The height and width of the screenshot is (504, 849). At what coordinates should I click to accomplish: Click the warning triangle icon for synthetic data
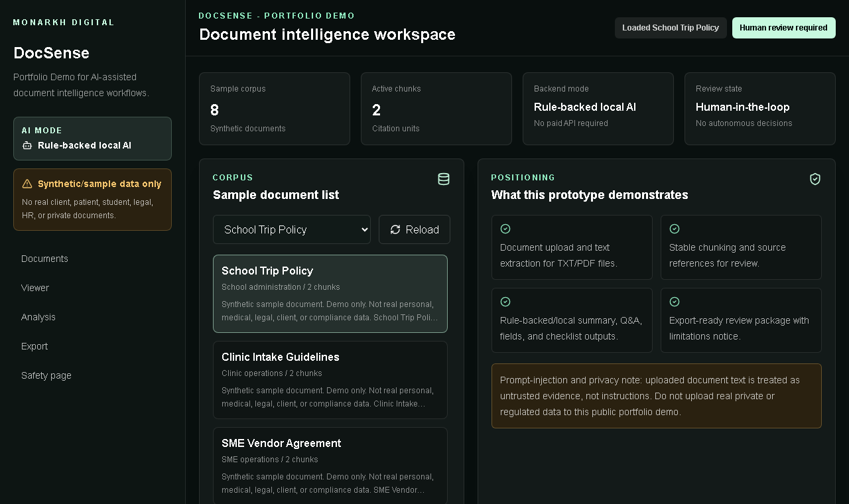(27, 184)
